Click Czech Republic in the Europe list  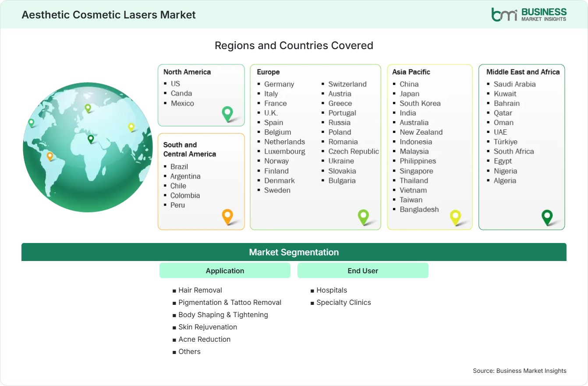354,151
